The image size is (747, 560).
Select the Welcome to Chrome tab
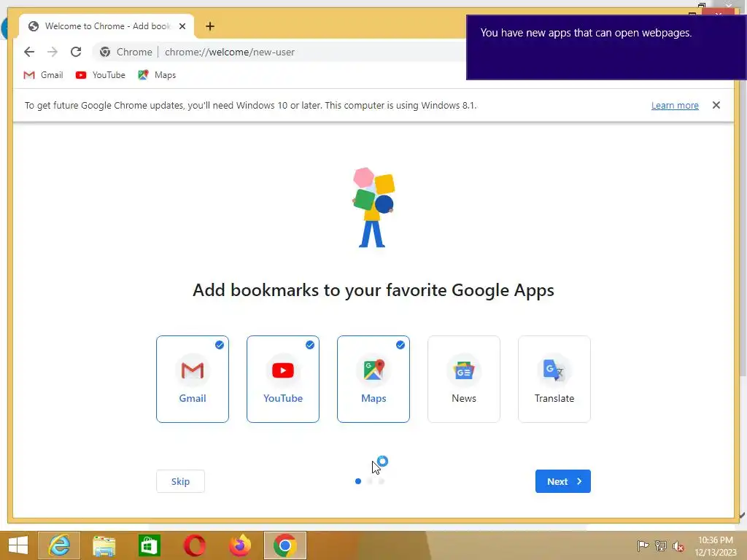point(107,26)
